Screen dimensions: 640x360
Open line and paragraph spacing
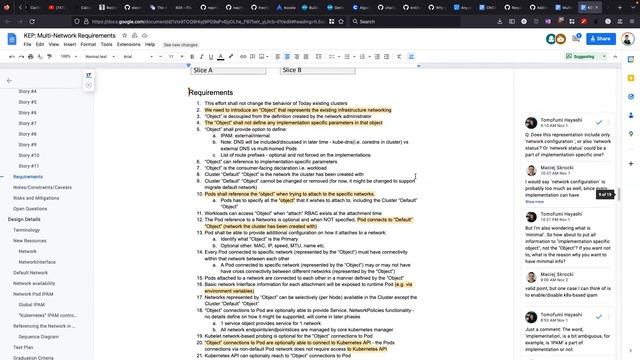coord(319,57)
